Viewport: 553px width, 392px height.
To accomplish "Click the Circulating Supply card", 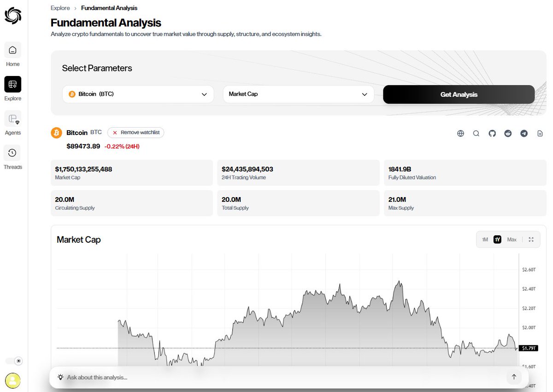I will 132,204.
